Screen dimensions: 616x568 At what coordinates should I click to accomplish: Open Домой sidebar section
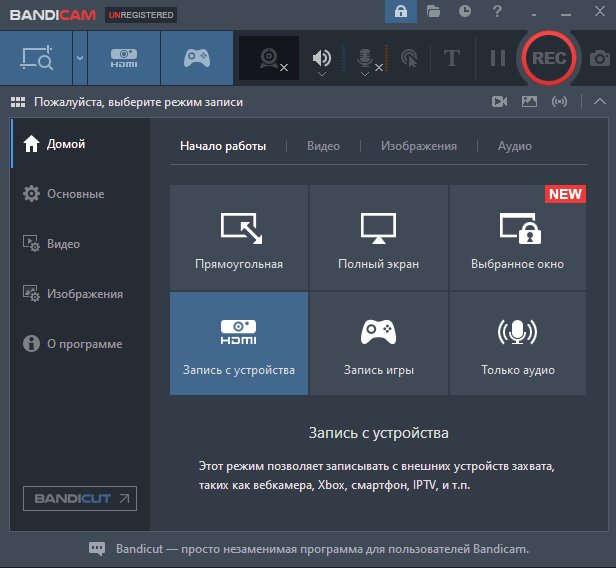click(x=80, y=144)
